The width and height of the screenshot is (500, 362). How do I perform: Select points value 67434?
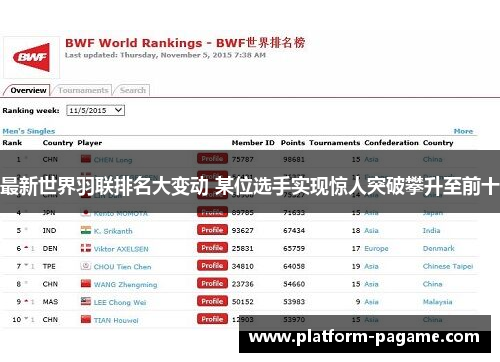click(x=294, y=230)
